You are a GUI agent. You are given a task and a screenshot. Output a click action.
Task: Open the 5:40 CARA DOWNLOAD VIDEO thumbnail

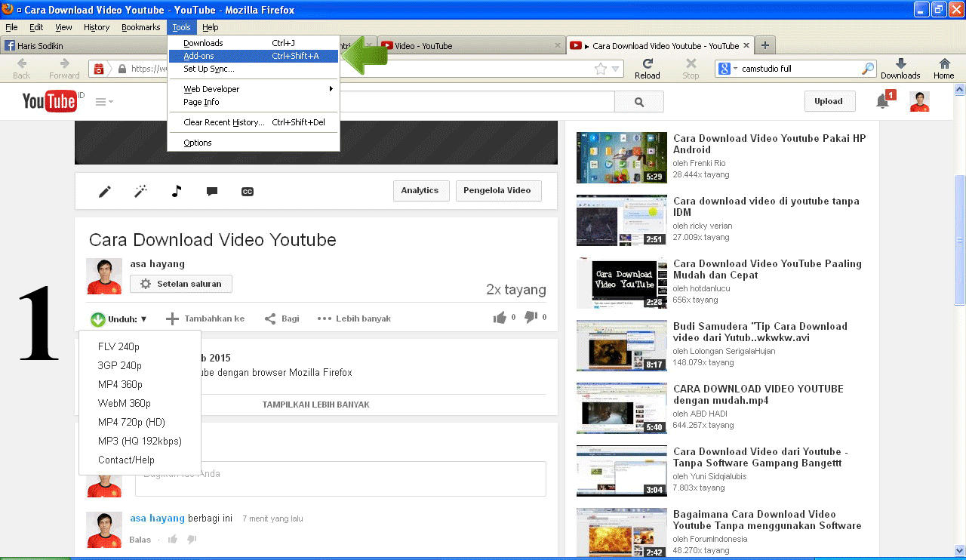point(622,408)
